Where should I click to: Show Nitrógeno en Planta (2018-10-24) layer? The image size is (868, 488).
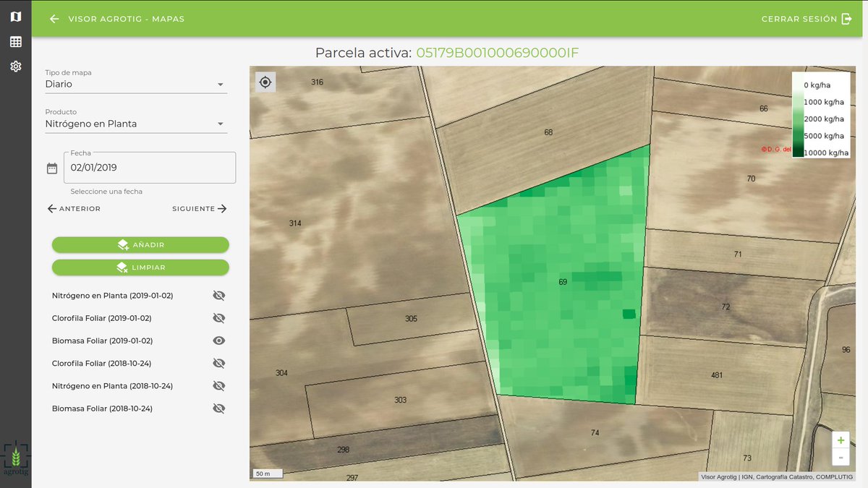coord(219,386)
